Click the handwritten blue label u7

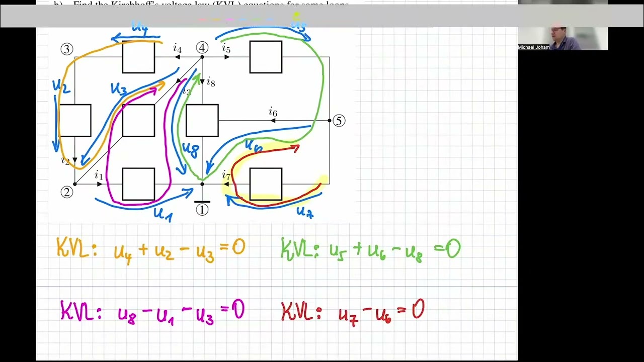tap(305, 212)
